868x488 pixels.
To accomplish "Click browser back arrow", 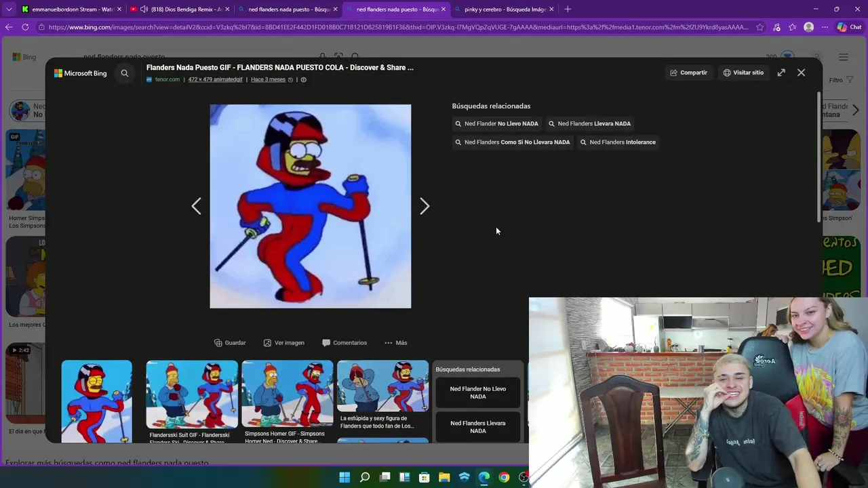I will pos(8,27).
